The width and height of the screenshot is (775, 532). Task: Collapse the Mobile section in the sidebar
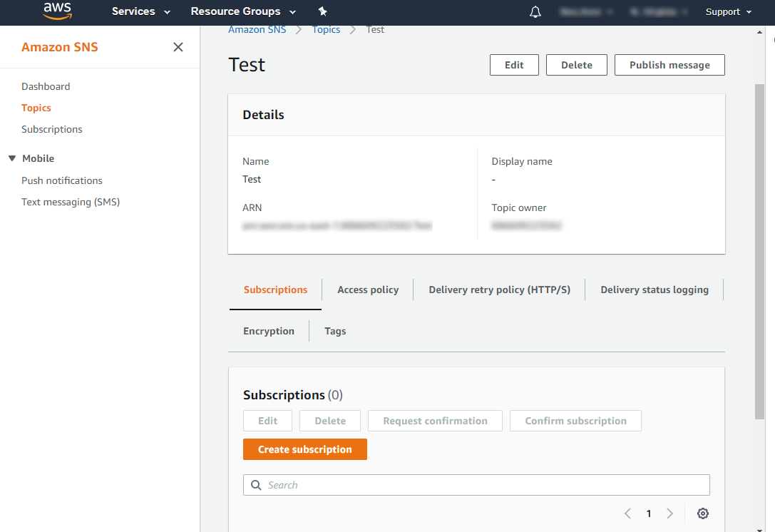coord(12,158)
